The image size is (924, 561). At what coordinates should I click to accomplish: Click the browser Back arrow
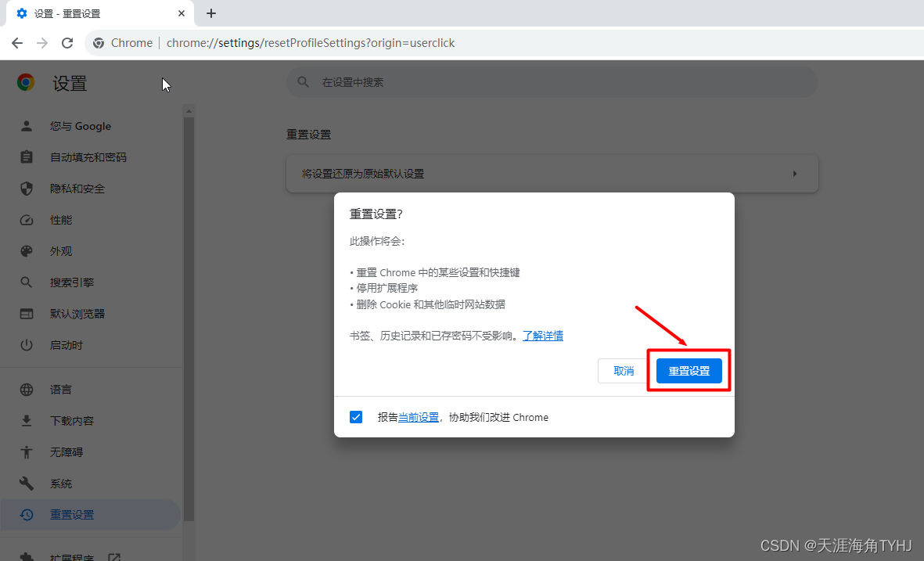[x=17, y=43]
